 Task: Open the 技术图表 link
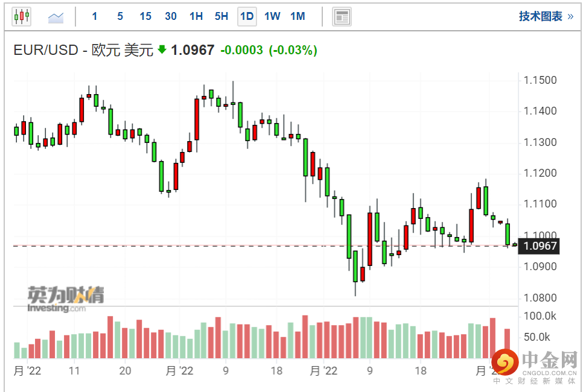click(x=546, y=16)
